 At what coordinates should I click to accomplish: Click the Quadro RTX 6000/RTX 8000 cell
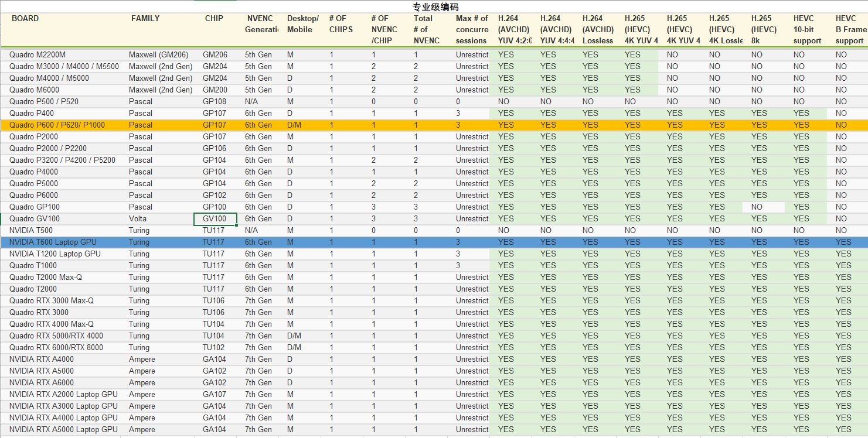[x=60, y=347]
